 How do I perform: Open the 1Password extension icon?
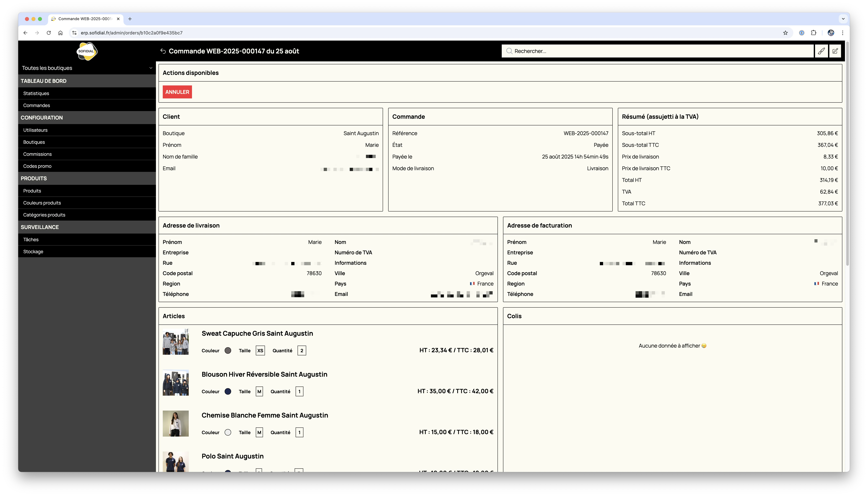[x=802, y=33]
